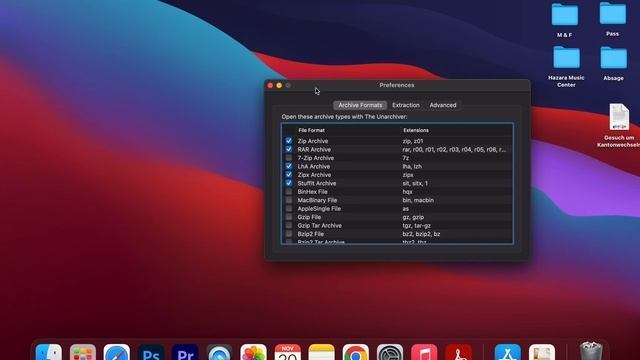Image resolution: width=640 pixels, height=360 pixels.
Task: Uncheck the Zipx Archive checkbox
Action: coord(289,175)
